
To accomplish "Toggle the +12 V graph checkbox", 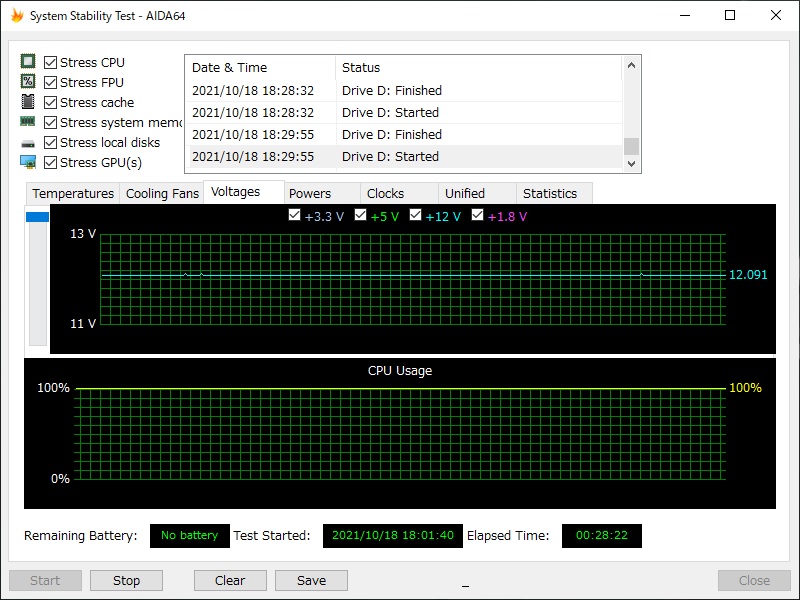I will tap(415, 215).
